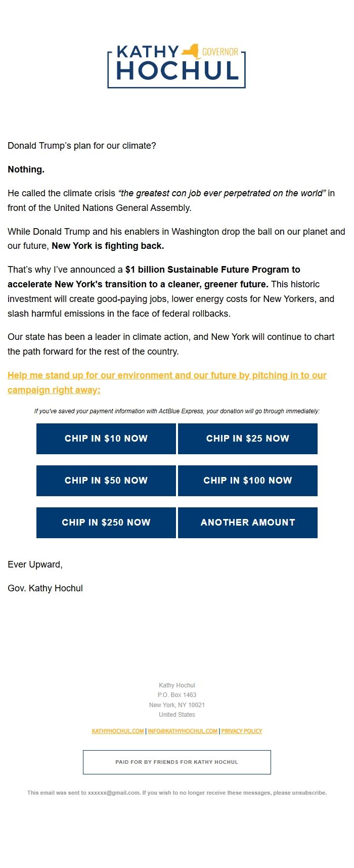354x868 pixels.
Task: Follow the 'Help me stand up' donation link
Action: click(x=167, y=375)
